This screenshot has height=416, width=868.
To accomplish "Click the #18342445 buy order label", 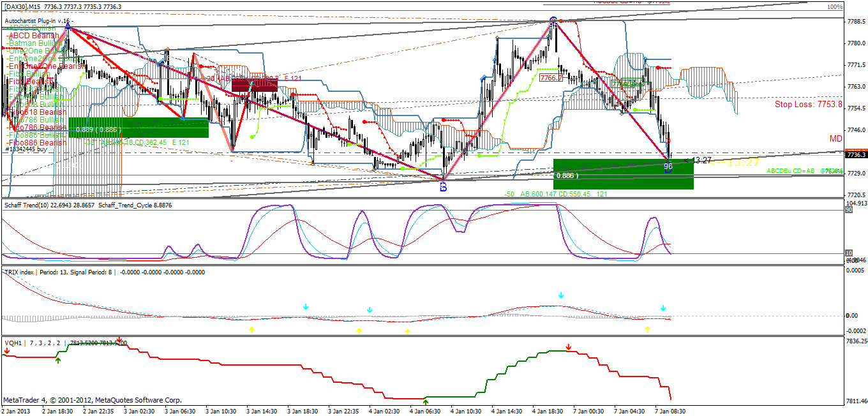I will (x=26, y=149).
